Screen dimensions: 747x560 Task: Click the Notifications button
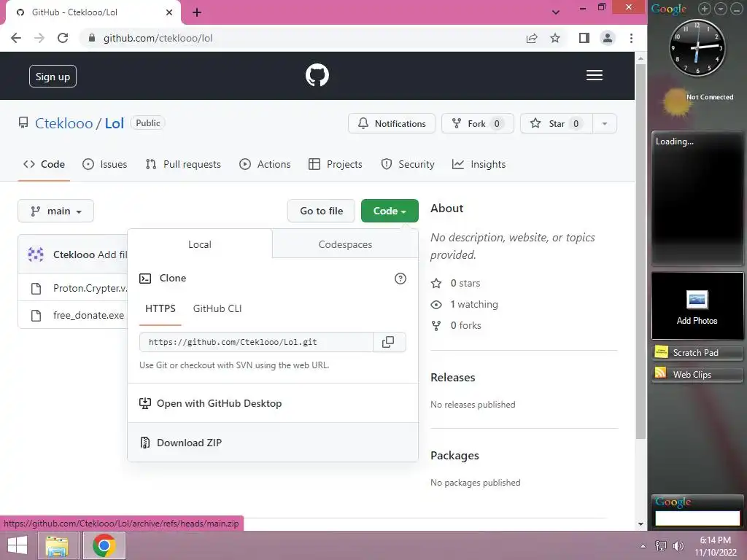(x=392, y=124)
